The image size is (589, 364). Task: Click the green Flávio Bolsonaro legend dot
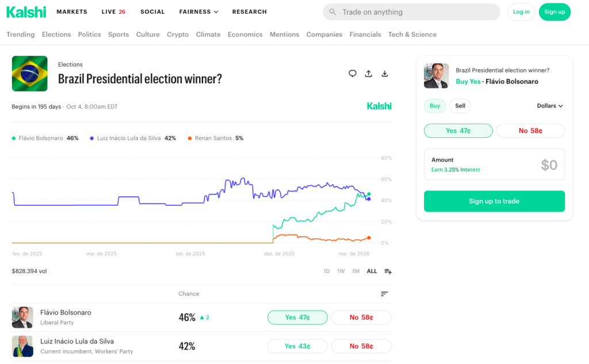click(x=14, y=139)
